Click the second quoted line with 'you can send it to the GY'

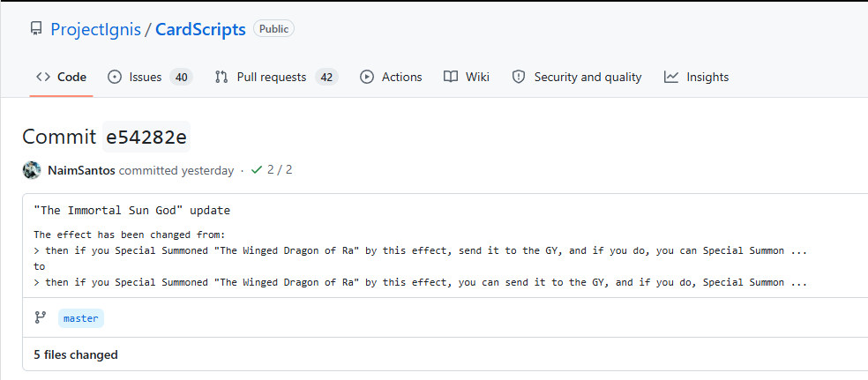[x=420, y=282]
